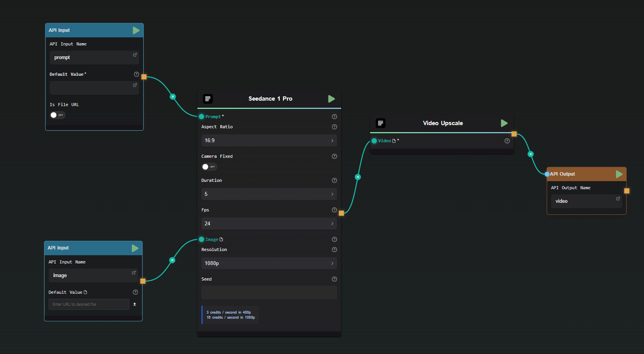The image size is (644, 354).
Task: Click the Video Upscale logo icon
Action: click(x=381, y=123)
